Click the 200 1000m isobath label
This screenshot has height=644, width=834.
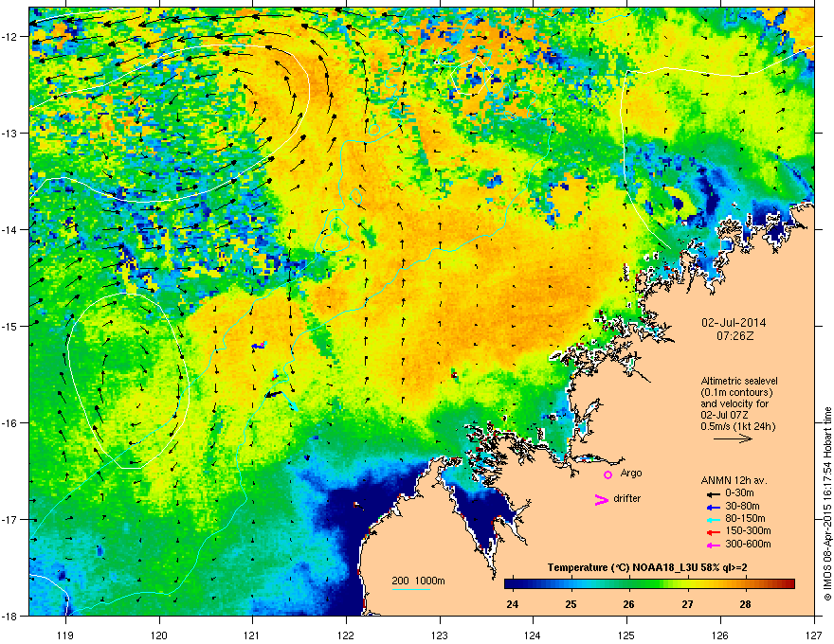(418, 581)
